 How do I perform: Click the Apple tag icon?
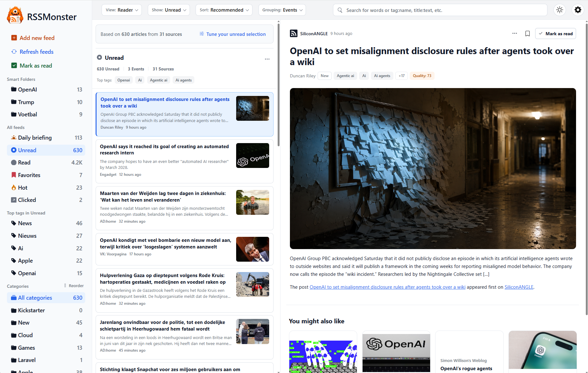coord(14,261)
